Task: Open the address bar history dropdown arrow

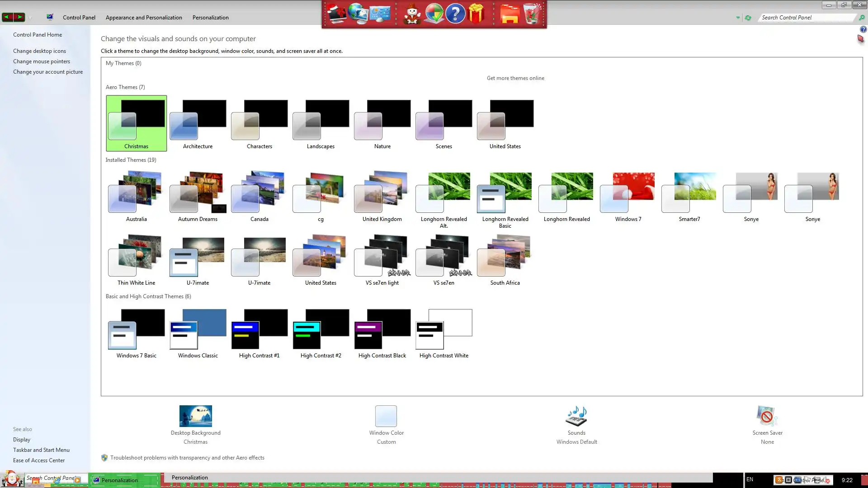Action: [x=738, y=18]
